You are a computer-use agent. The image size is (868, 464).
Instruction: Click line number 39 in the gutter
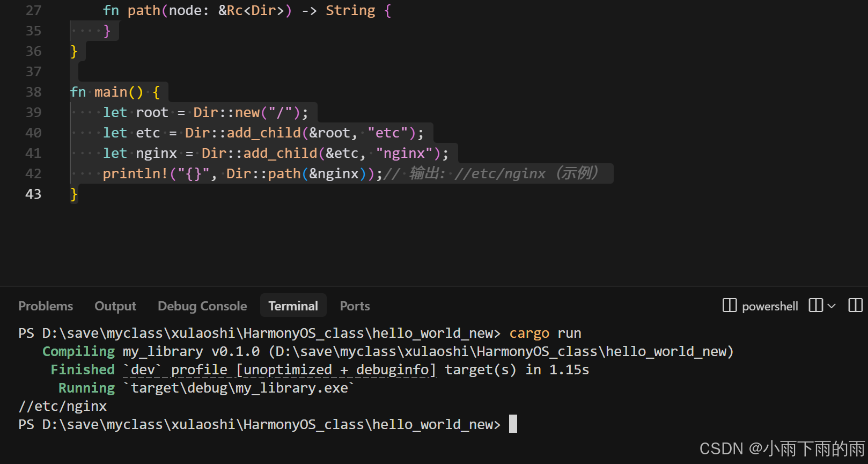coord(33,112)
